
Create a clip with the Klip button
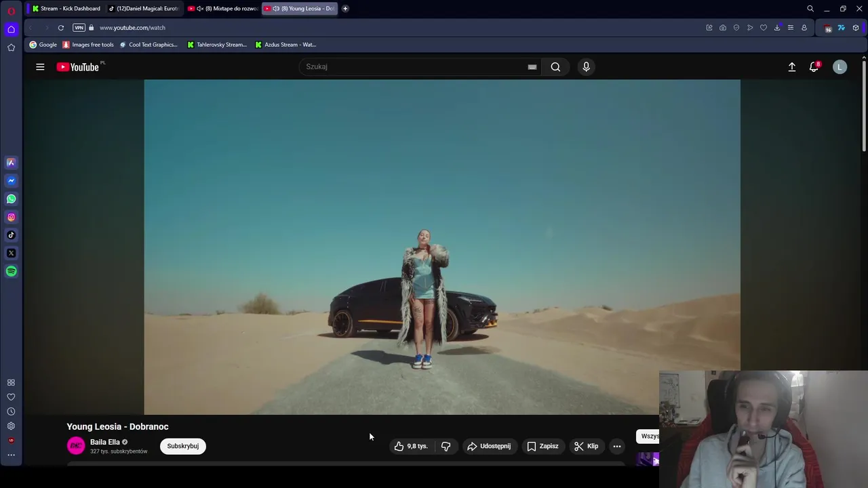[x=586, y=446]
